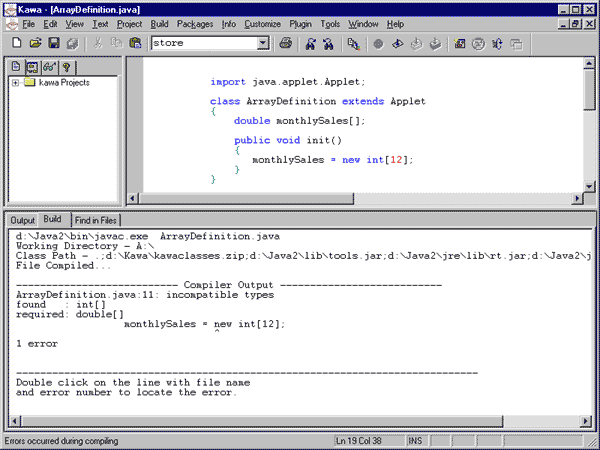Click the editor vertical scrollbar thumb
The image size is (600, 450).
[x=589, y=90]
